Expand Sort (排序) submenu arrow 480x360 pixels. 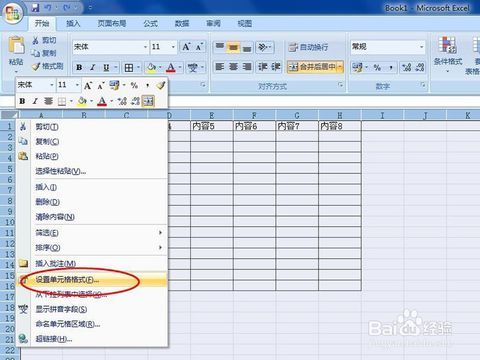[x=160, y=247]
